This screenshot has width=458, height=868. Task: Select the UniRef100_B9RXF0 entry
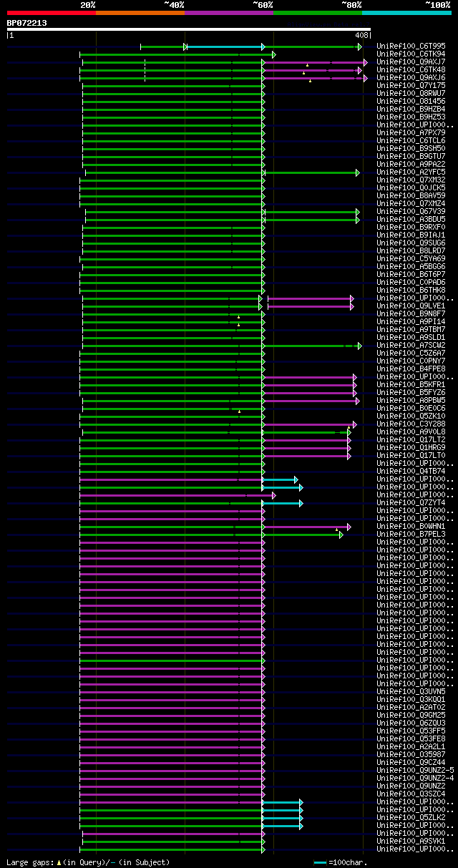411,227
